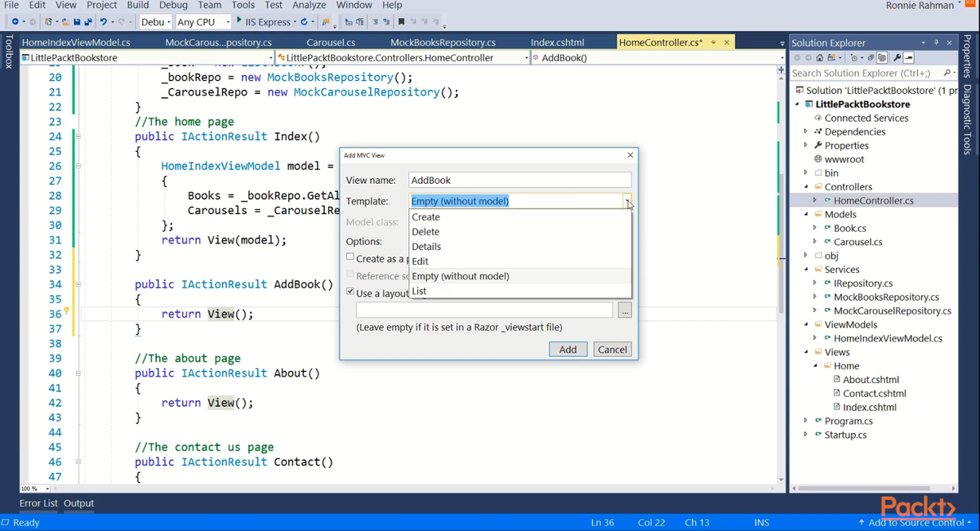
Task: Open the Any CPU platform dropdown
Action: pyautogui.click(x=228, y=22)
